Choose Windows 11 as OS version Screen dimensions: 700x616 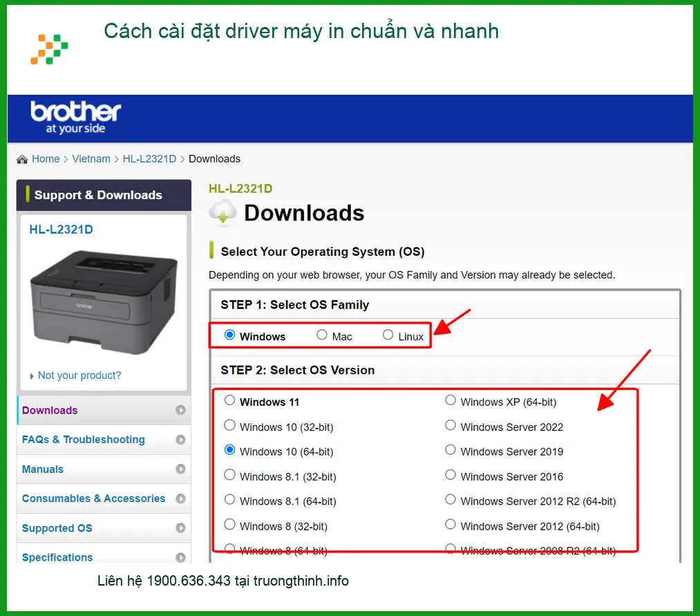(229, 400)
